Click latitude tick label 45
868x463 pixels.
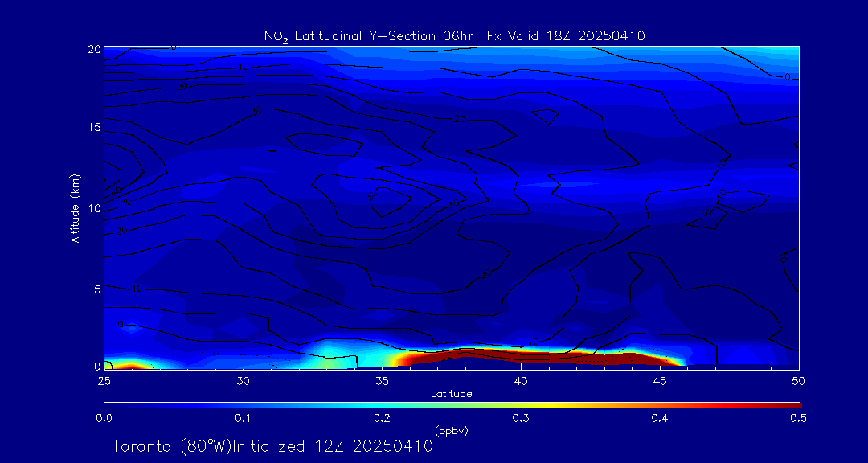point(660,380)
